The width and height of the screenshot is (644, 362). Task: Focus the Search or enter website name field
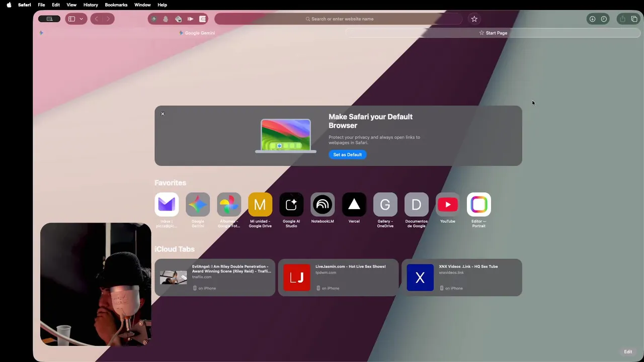tap(339, 19)
